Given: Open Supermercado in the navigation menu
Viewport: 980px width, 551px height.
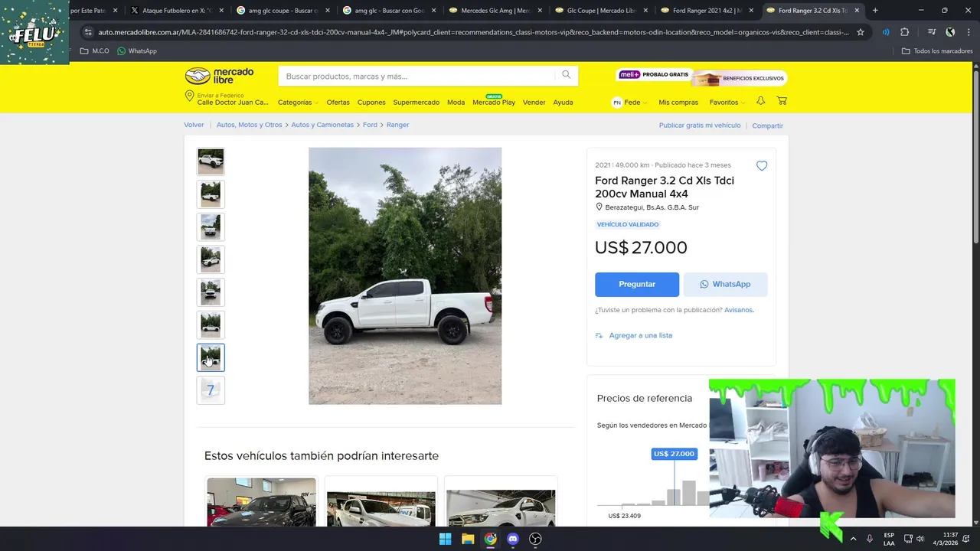Looking at the screenshot, I should pos(416,102).
